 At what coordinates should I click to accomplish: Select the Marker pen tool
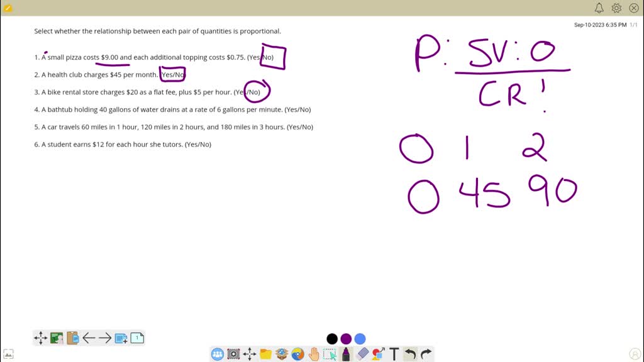[346, 354]
